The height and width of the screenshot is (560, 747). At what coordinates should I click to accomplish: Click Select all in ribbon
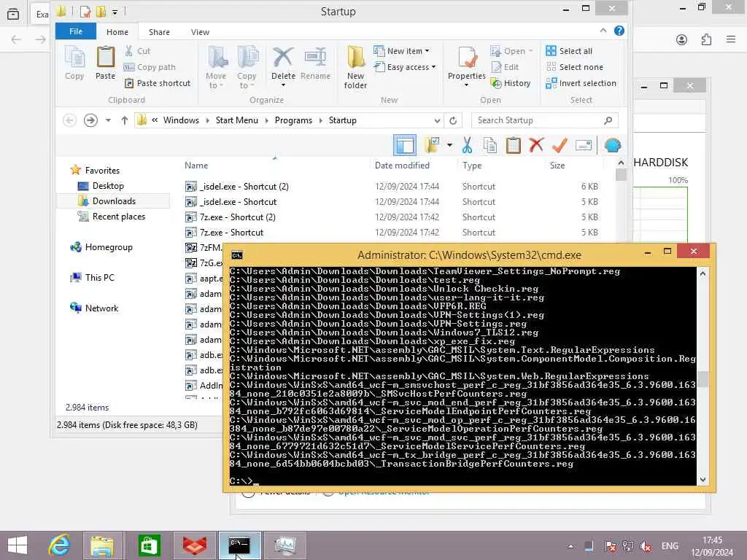(569, 51)
